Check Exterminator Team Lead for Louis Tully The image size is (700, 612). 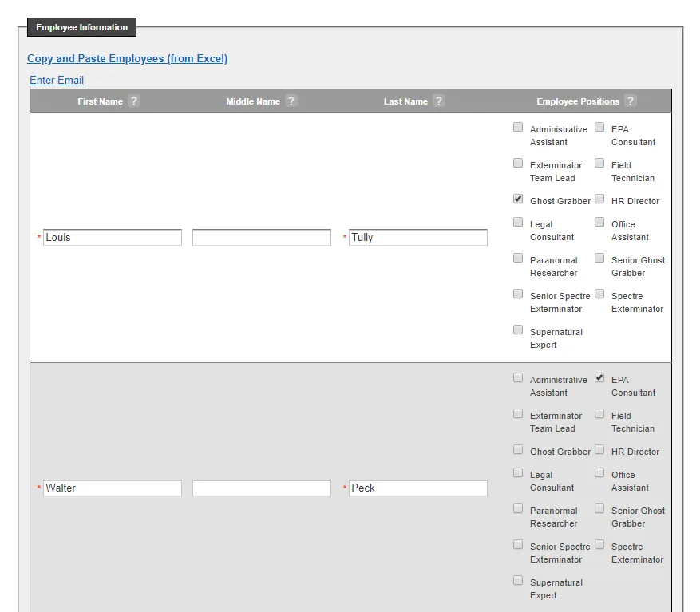click(518, 163)
